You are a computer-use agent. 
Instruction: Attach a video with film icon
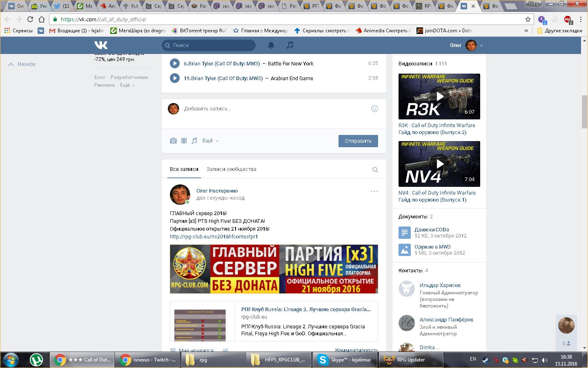pos(184,141)
